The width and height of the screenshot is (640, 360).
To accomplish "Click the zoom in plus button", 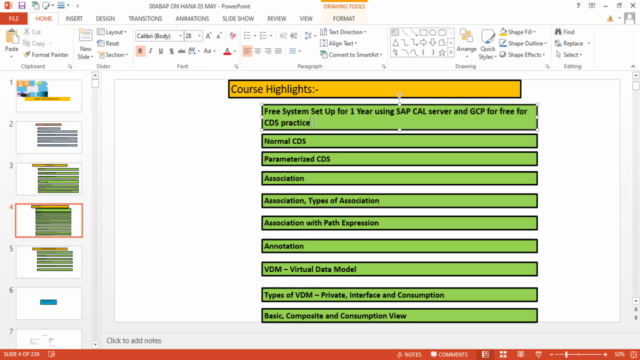I will [605, 354].
